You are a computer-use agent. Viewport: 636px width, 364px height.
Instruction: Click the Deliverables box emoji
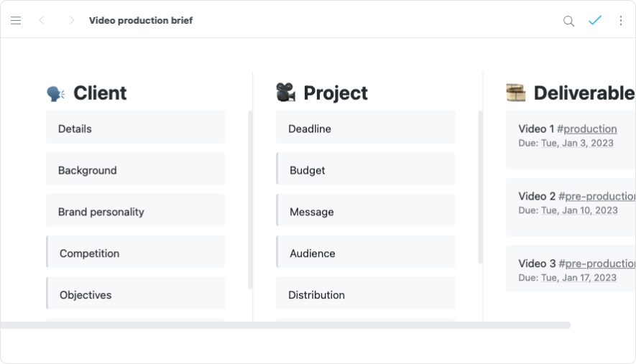pos(515,93)
